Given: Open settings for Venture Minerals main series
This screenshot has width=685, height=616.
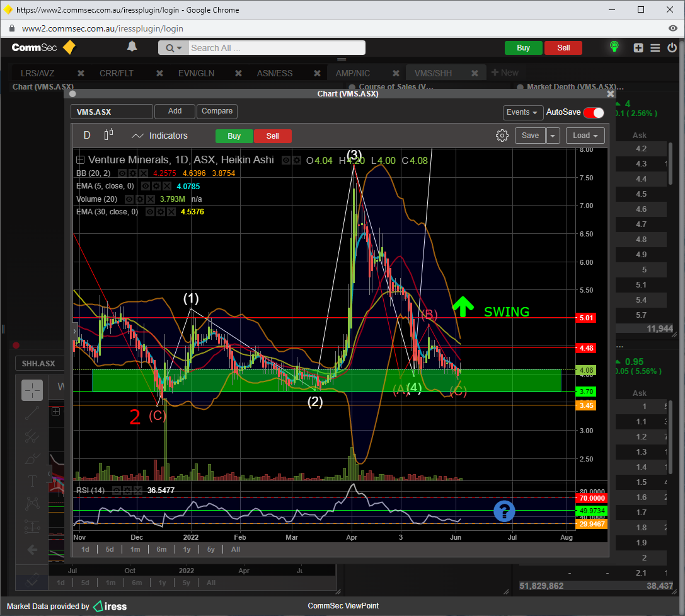Looking at the screenshot, I should 297,160.
